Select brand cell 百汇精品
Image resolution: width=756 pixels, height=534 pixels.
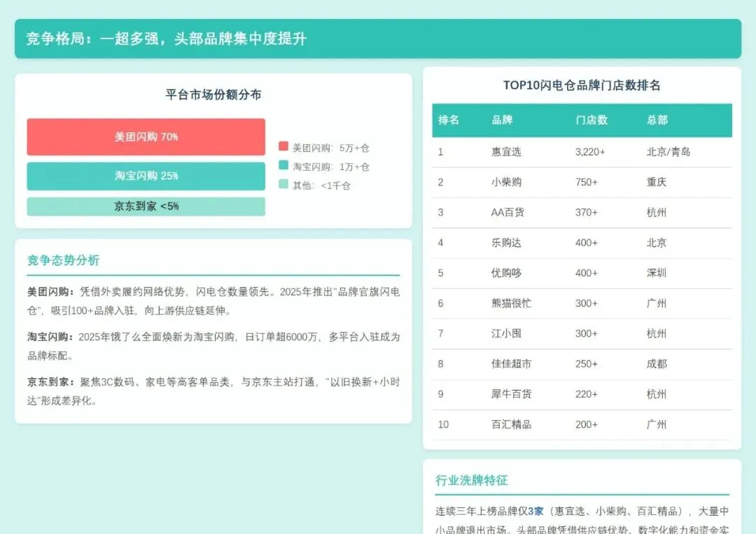point(511,425)
